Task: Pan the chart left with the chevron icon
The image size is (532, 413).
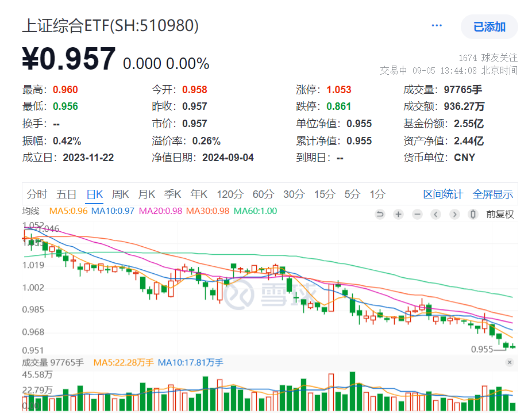Action: click(x=435, y=215)
